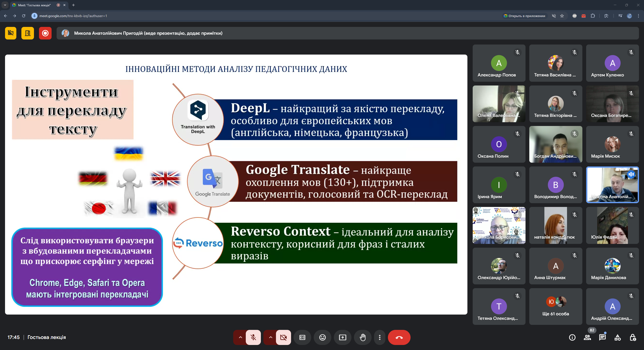Open the emoji reactions button
644x350 pixels.
[323, 337]
